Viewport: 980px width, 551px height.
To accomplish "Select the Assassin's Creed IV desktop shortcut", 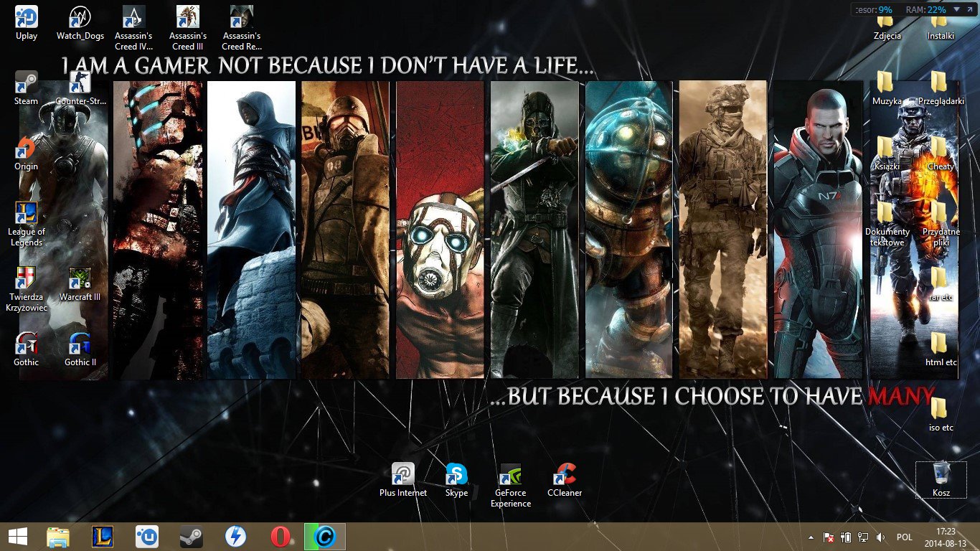I will [134, 28].
